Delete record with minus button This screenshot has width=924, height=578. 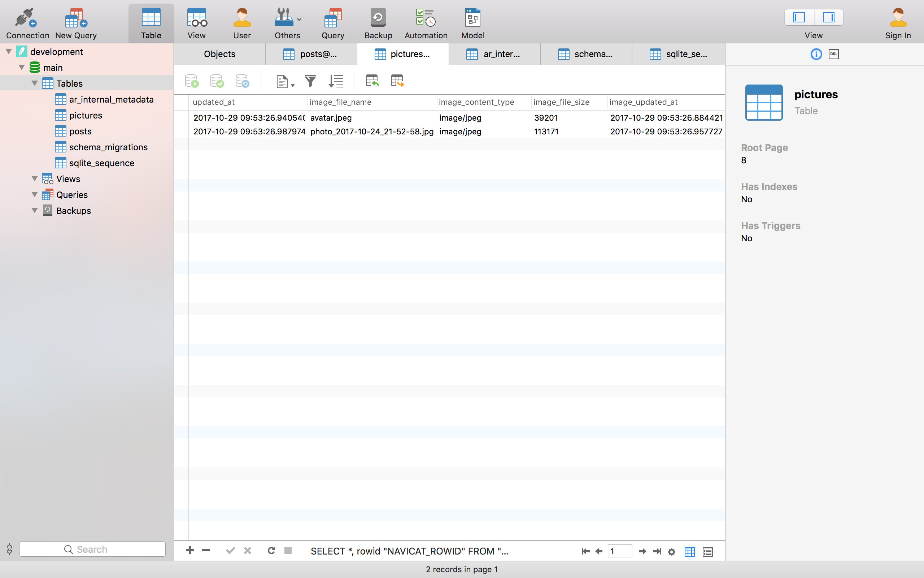[x=206, y=551]
